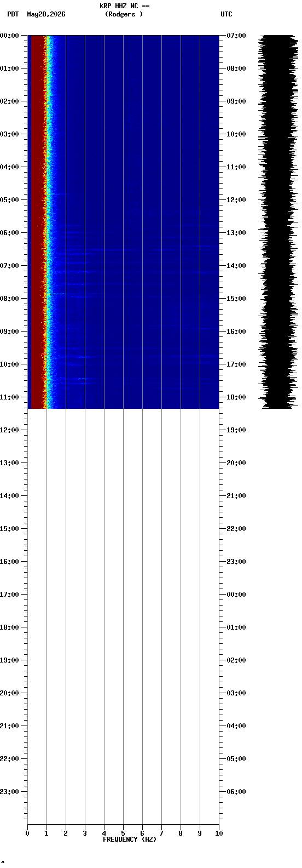The image size is (302, 868).
Task: Click the '09:00' UTC time label
Action: point(236,101)
